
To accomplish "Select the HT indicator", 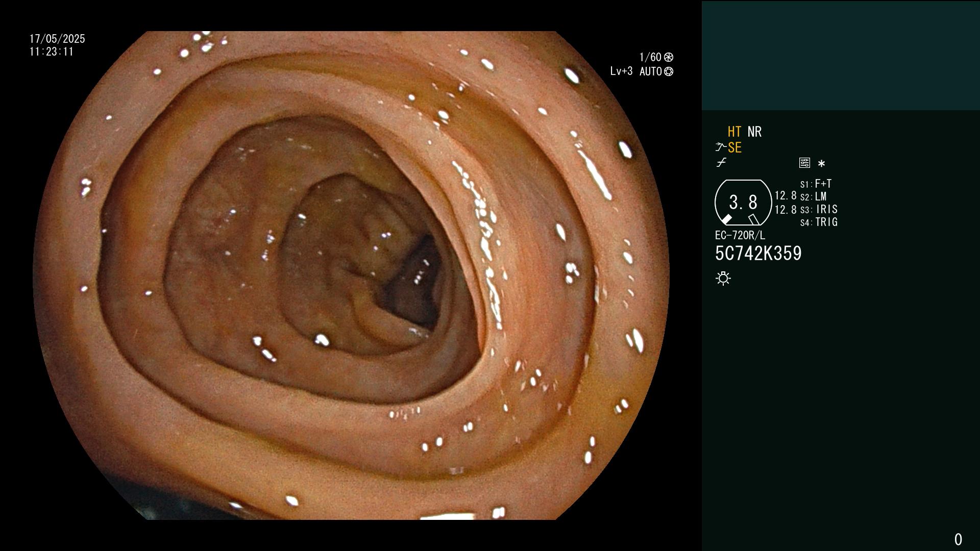I will click(734, 132).
